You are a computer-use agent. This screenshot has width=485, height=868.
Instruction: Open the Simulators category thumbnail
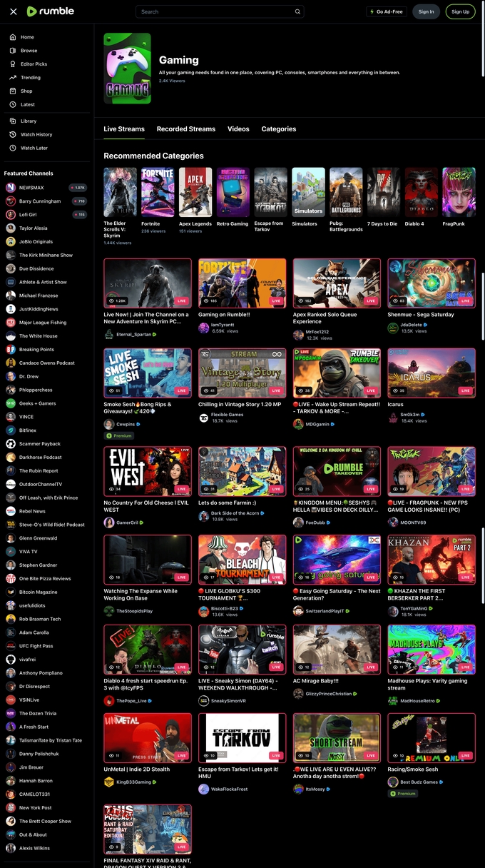pyautogui.click(x=309, y=192)
